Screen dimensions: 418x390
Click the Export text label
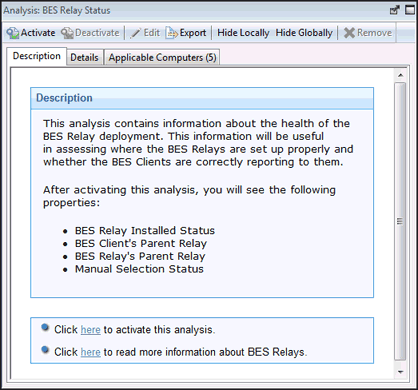tap(193, 33)
